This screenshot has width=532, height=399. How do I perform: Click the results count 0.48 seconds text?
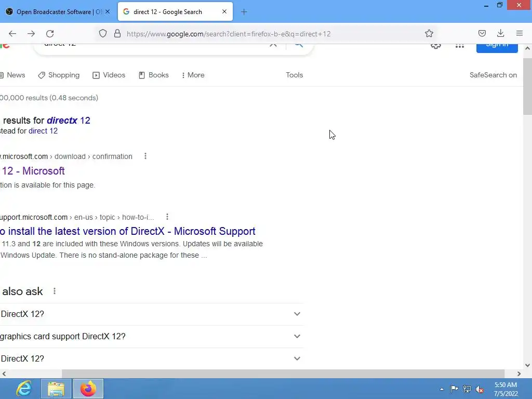49,98
